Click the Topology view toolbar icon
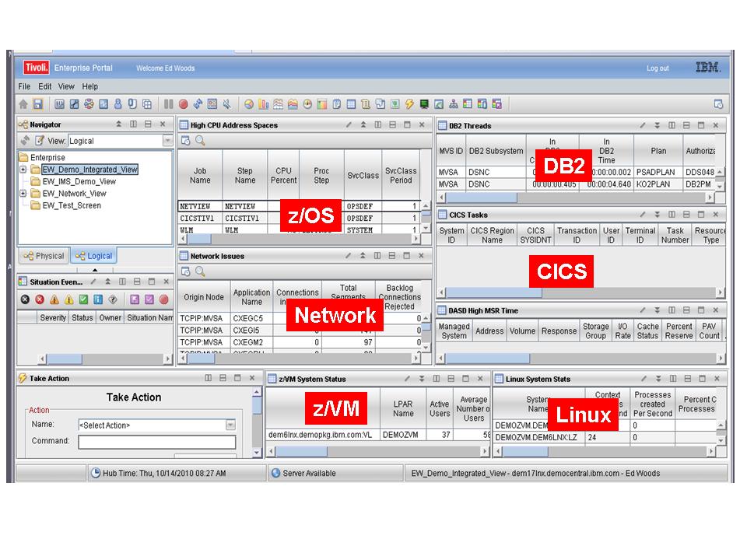 pos(453,103)
